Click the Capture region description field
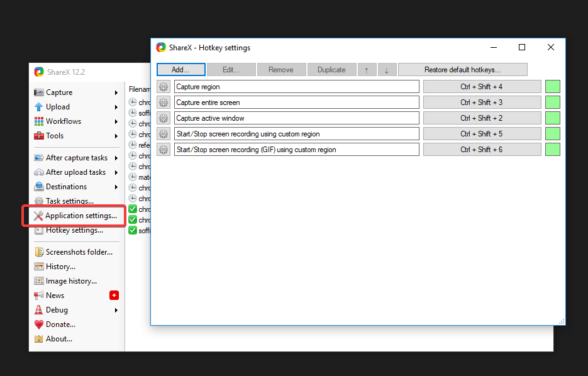The image size is (588, 376). 297,87
